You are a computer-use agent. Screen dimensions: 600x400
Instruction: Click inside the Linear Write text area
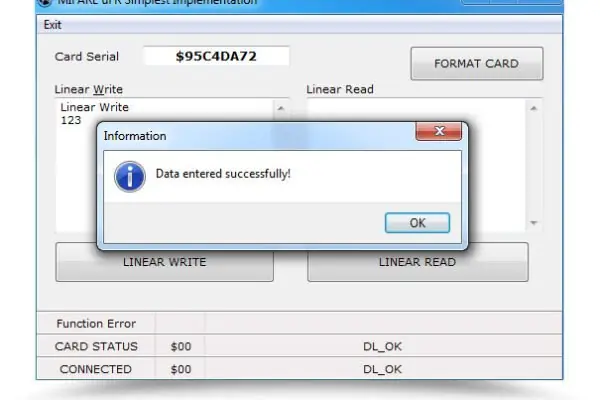(77, 172)
